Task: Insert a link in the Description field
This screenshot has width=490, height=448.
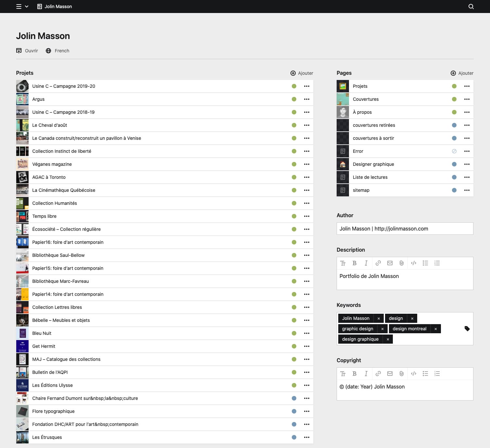Action: click(378, 263)
